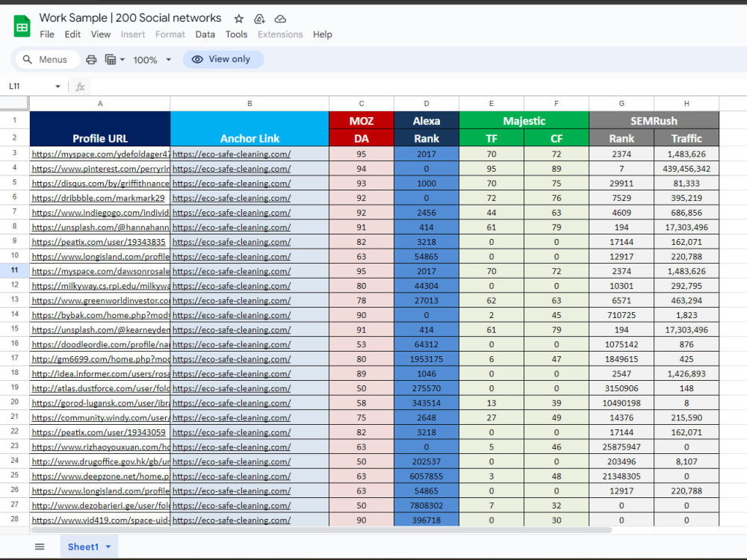Open the community.windy.com user link

(101, 417)
